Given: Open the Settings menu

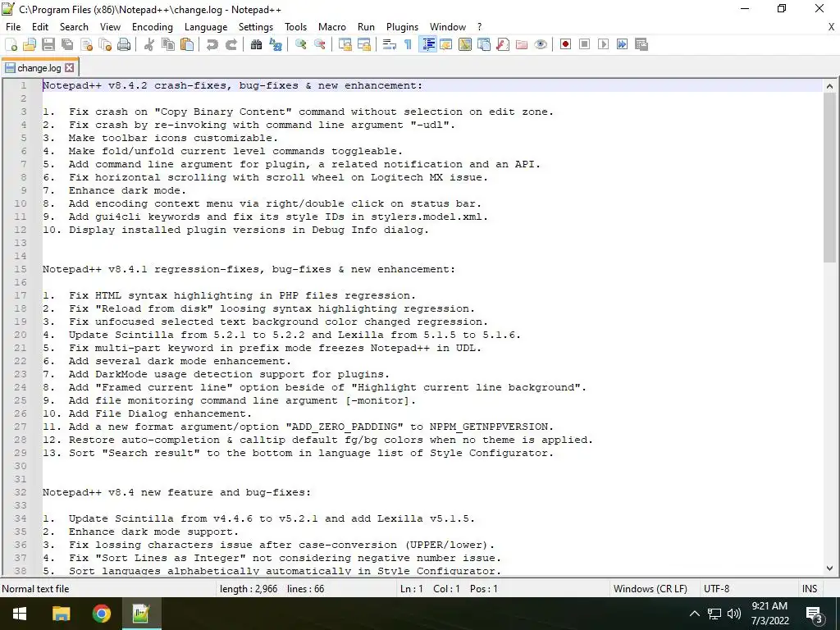Looking at the screenshot, I should (x=256, y=27).
